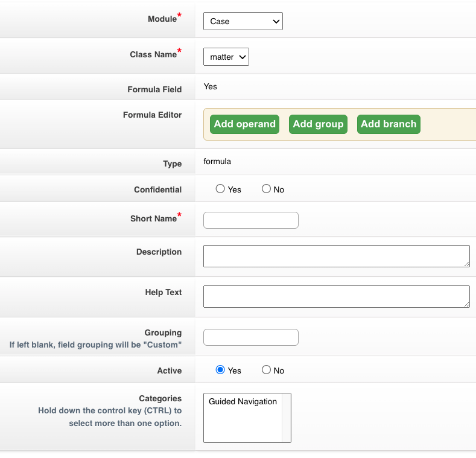
Task: Select Yes for Confidential
Action: coord(220,189)
